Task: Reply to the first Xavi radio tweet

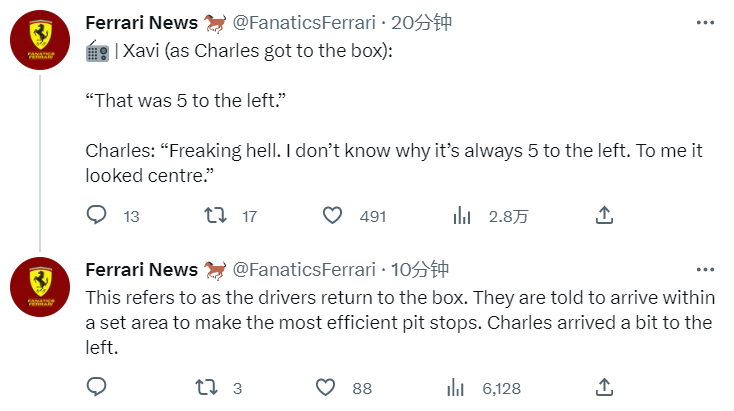Action: point(97,215)
